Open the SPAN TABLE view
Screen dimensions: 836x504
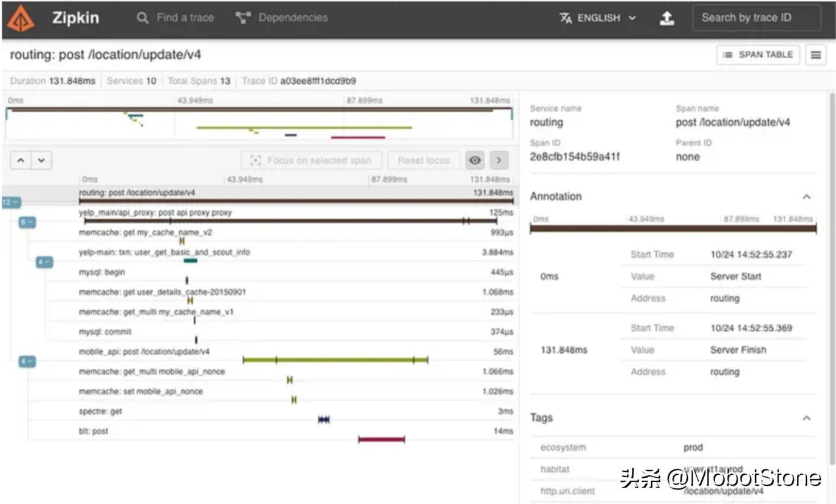pyautogui.click(x=758, y=55)
